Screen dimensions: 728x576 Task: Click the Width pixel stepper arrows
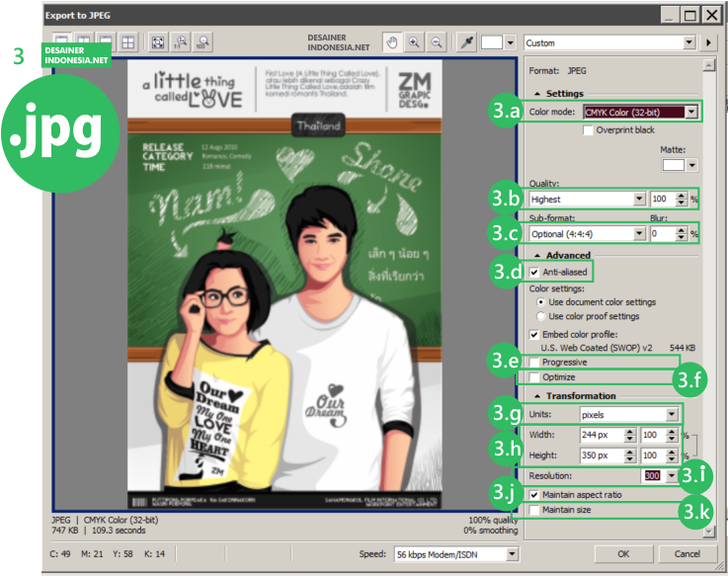coord(630,435)
